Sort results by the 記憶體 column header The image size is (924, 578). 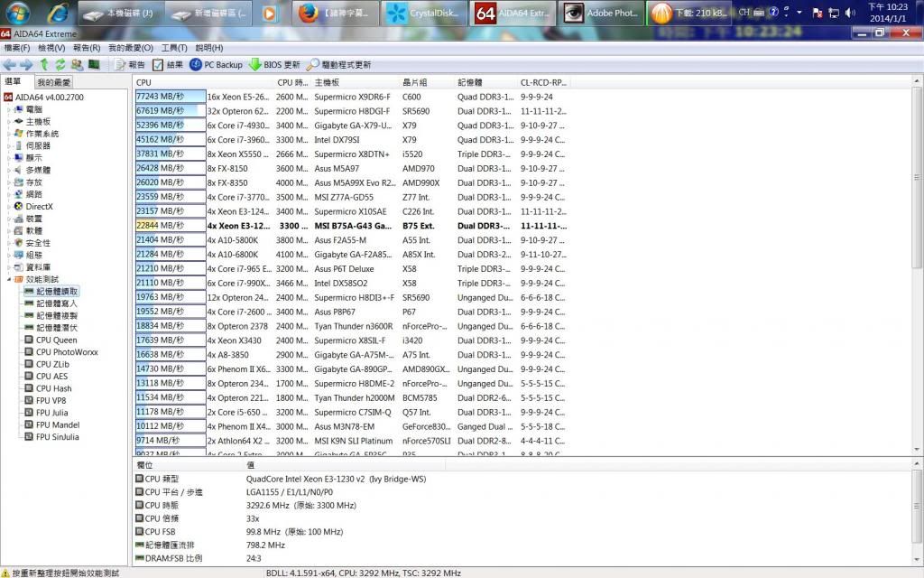tap(486, 82)
